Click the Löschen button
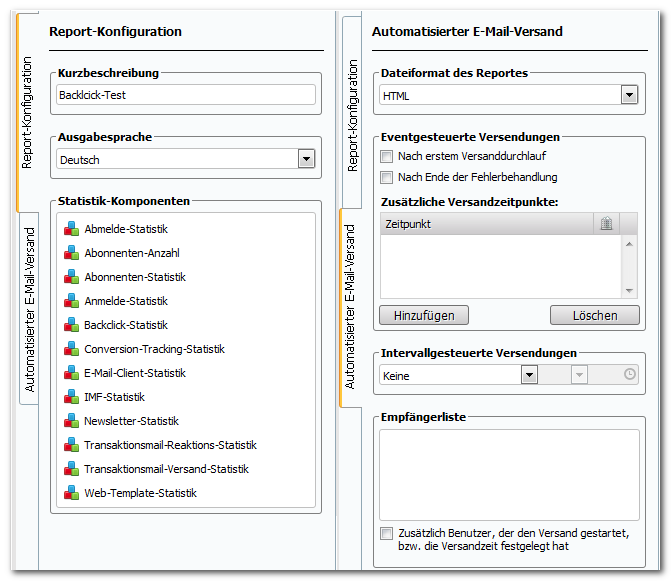Image resolution: width=671 pixels, height=581 pixels. pos(595,315)
